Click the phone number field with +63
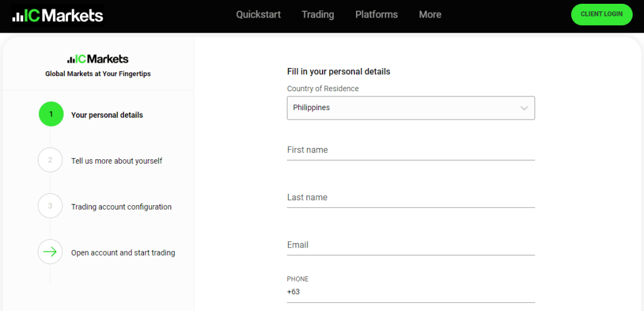The image size is (644, 311). click(x=411, y=293)
